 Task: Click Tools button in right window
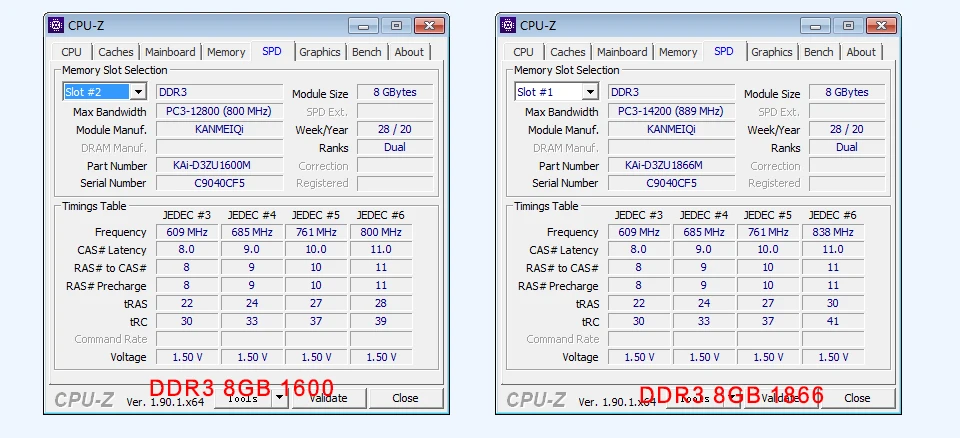pos(696,398)
